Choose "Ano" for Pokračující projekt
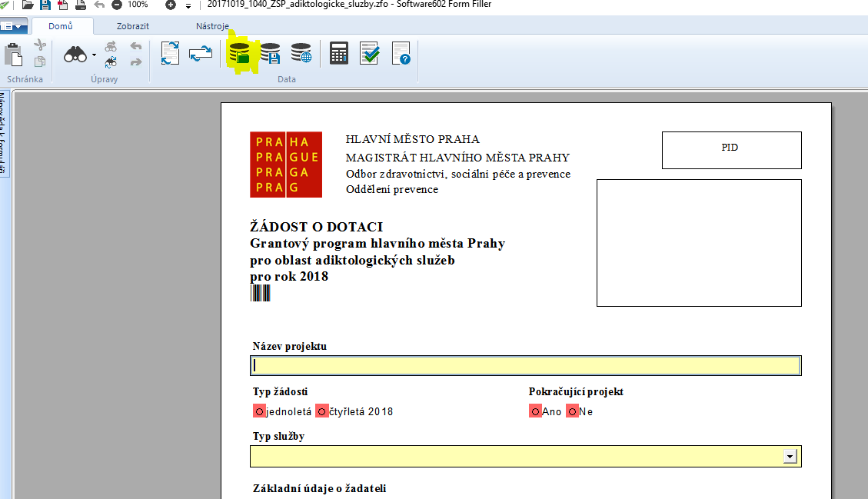 pyautogui.click(x=535, y=411)
